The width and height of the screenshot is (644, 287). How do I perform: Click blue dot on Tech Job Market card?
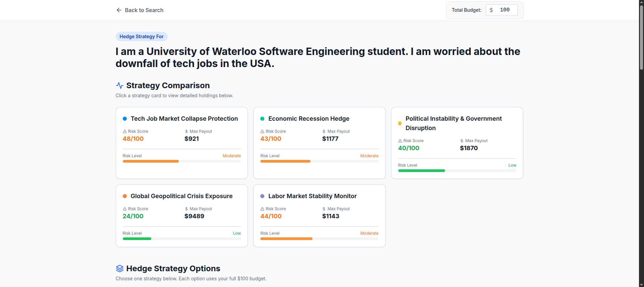[125, 119]
